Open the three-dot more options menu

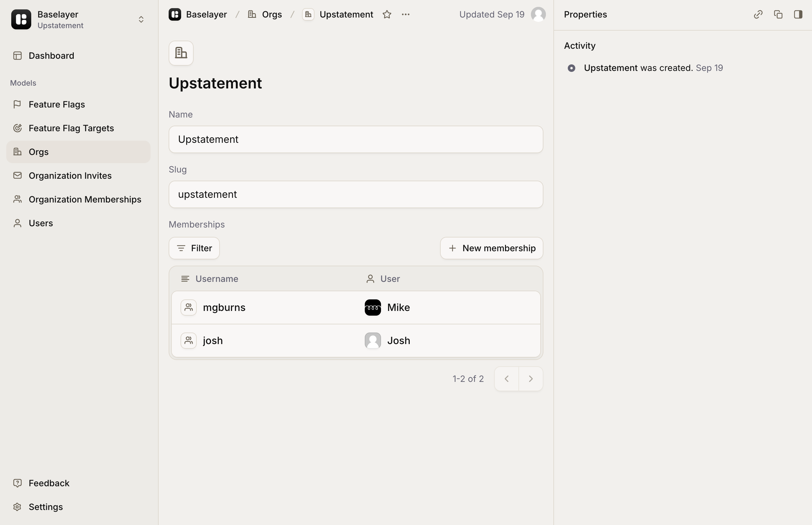coord(405,14)
